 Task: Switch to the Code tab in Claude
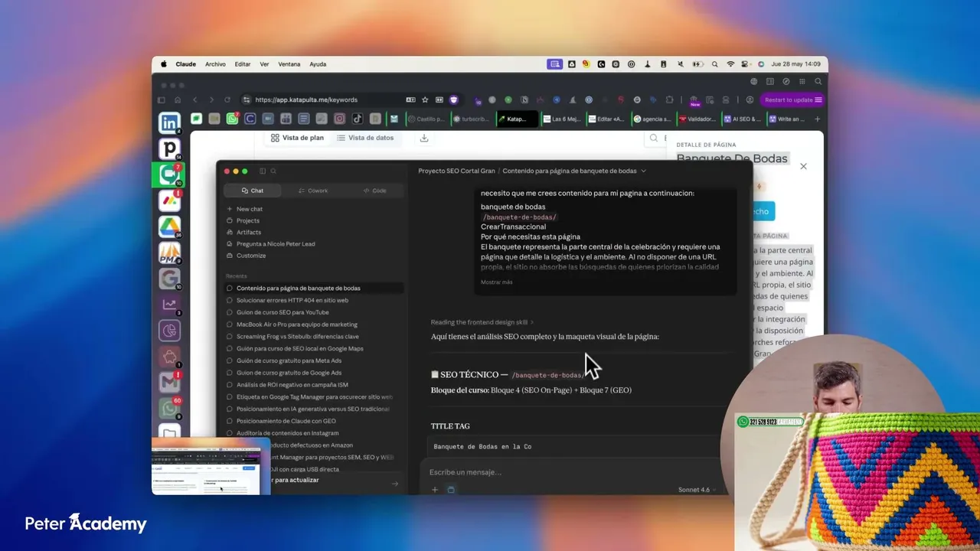pyautogui.click(x=374, y=191)
